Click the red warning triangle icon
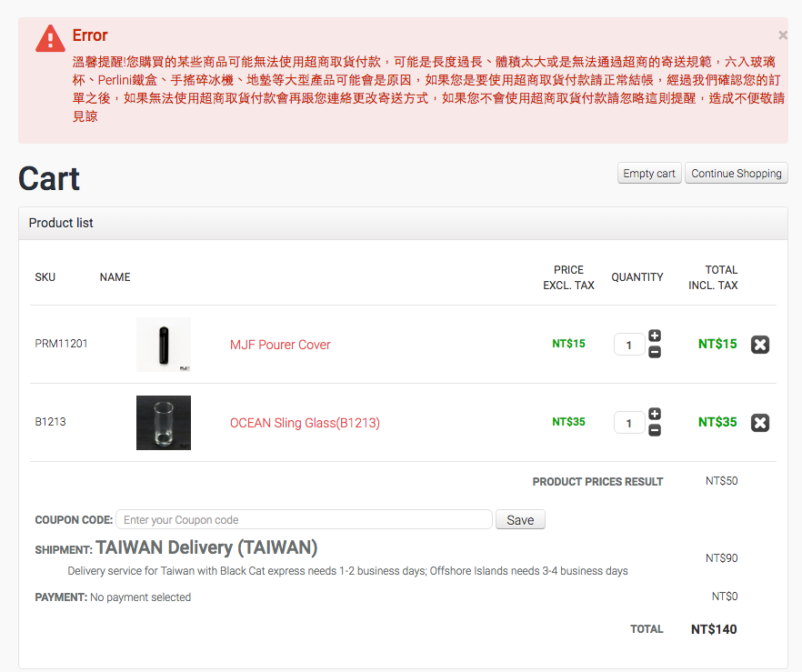The width and height of the screenshot is (802, 672). coord(50,38)
